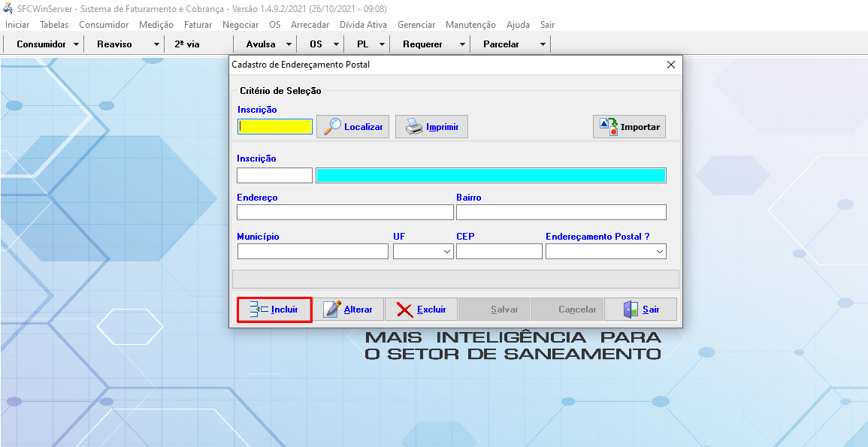868x447 pixels.
Task: Click the Excluir red X icon
Action: pos(405,310)
